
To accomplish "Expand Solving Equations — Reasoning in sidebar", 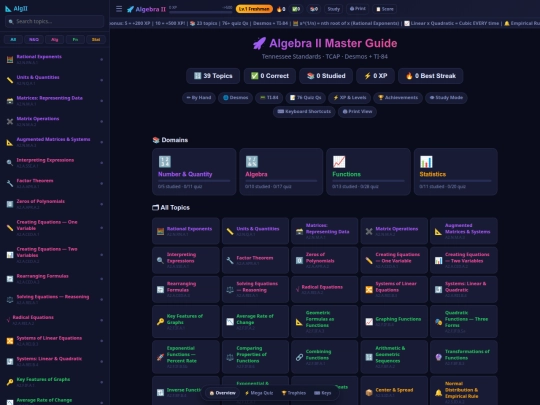I will click(54, 299).
